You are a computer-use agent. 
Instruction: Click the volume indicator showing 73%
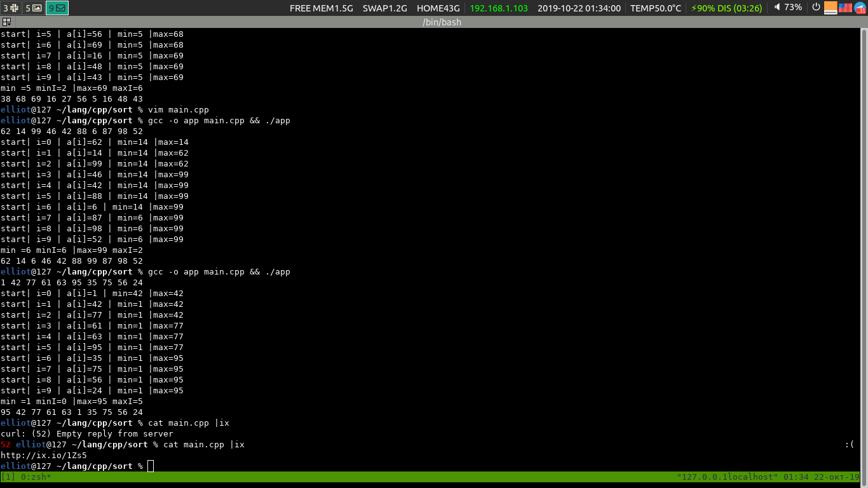click(788, 8)
